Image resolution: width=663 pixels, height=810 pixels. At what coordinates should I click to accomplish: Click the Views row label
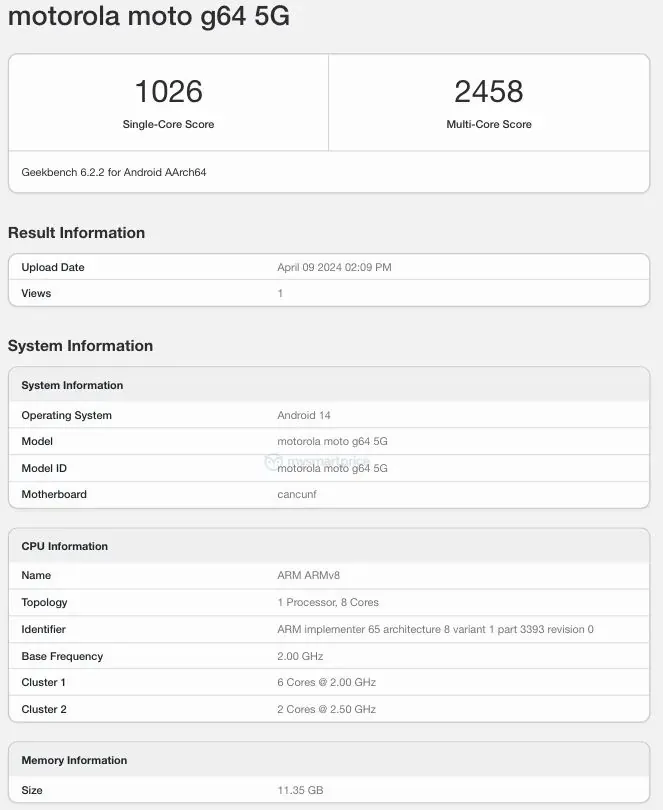click(x=36, y=294)
